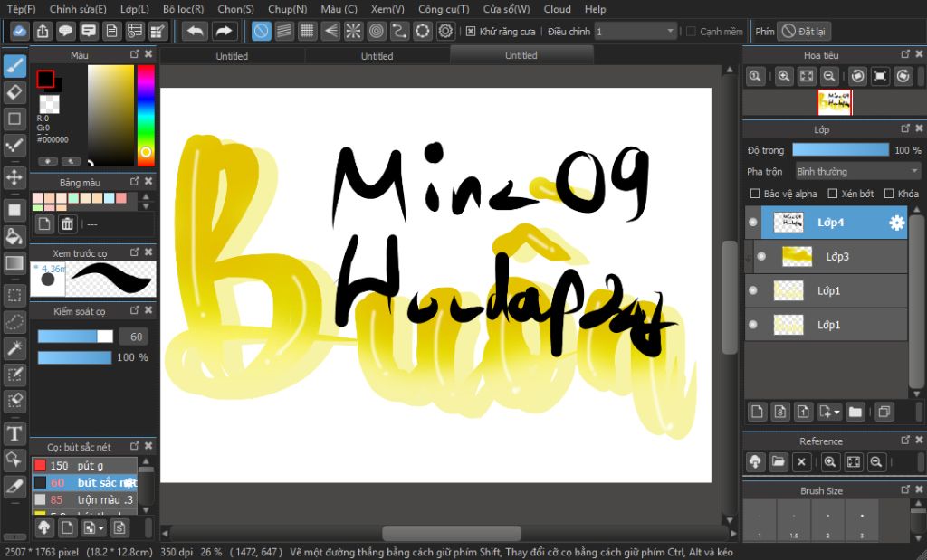Screen dimensions: 927x560
Task: Open the Bộ lọc(R) menu
Action: pyautogui.click(x=183, y=9)
